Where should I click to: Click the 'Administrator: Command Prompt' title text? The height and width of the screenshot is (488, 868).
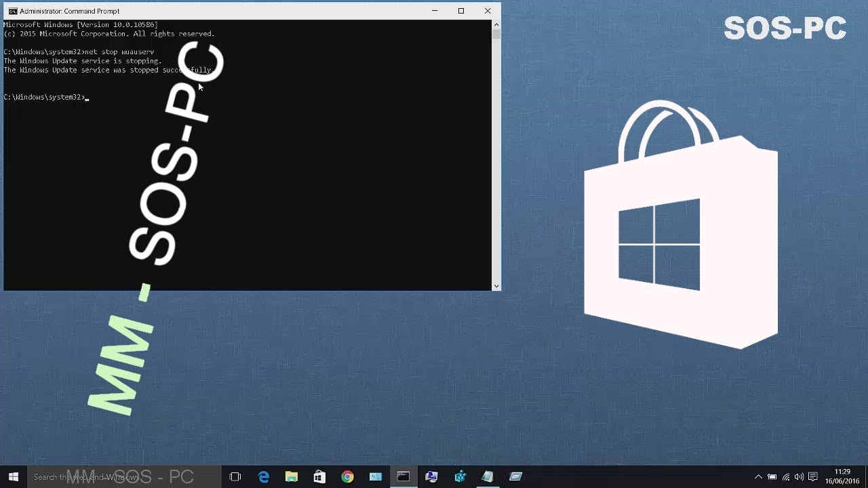click(70, 11)
